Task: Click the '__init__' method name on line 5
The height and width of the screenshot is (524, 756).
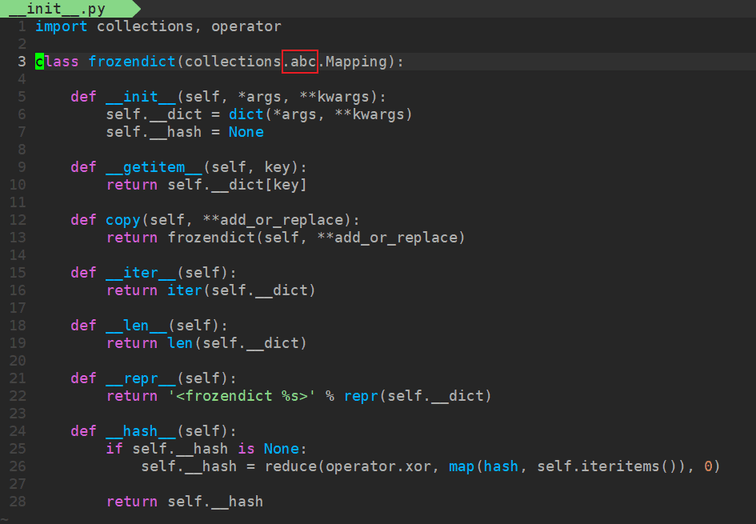Action: (x=140, y=96)
